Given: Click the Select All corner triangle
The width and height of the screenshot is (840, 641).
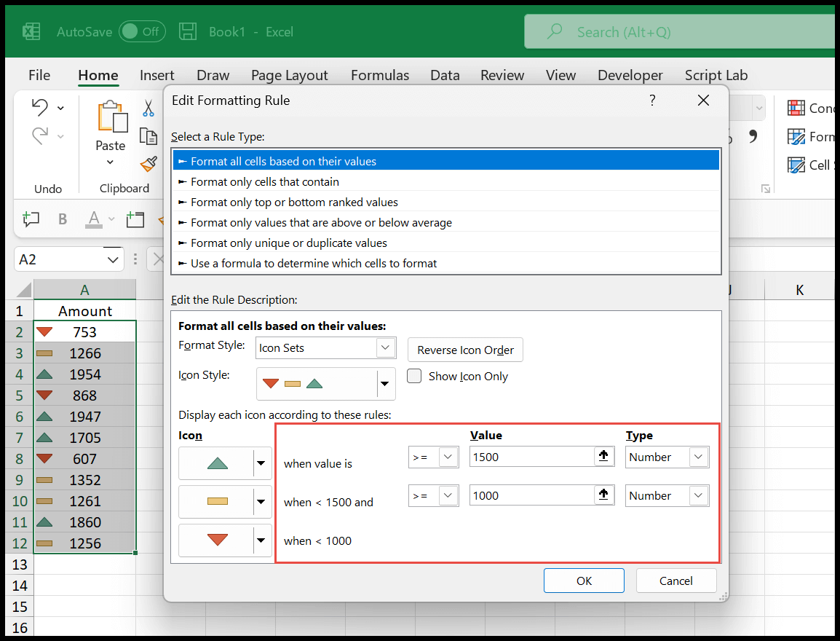Looking at the screenshot, I should click(23, 290).
